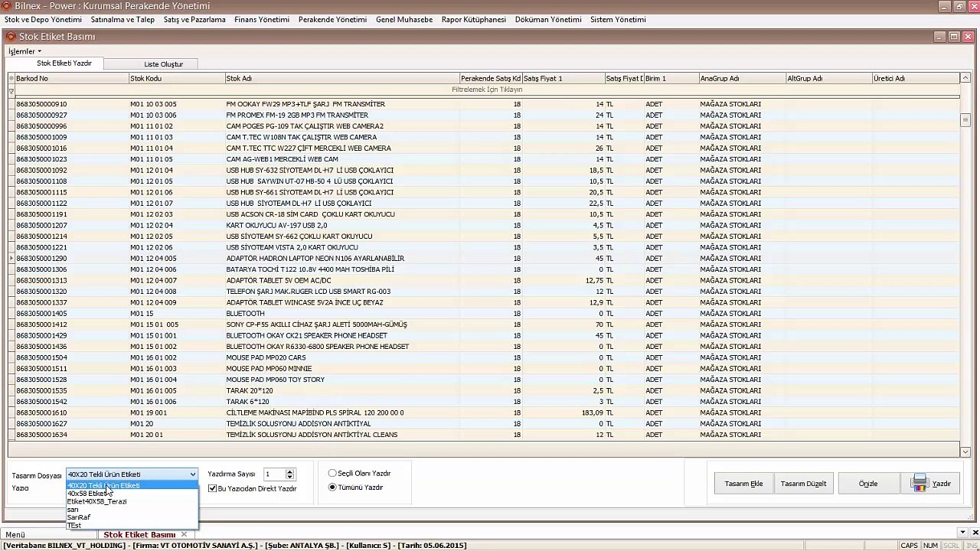Choose Etiket40X58_Terazi from the list
This screenshot has width=980, height=551.
pos(132,501)
